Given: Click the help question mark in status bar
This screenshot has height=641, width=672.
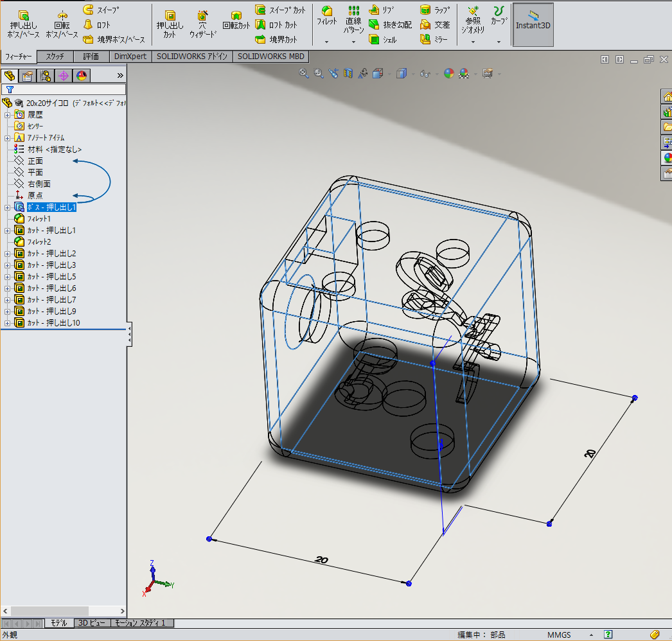Looking at the screenshot, I should 608,635.
